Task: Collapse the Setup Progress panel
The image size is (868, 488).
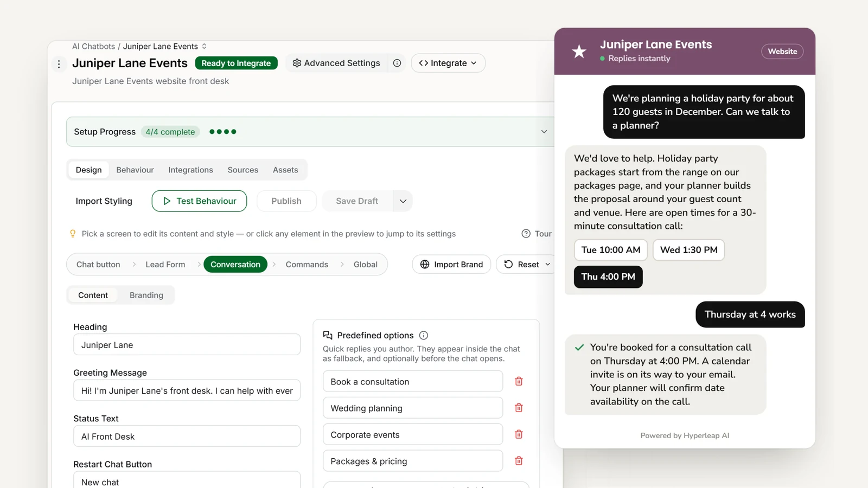Action: point(544,132)
